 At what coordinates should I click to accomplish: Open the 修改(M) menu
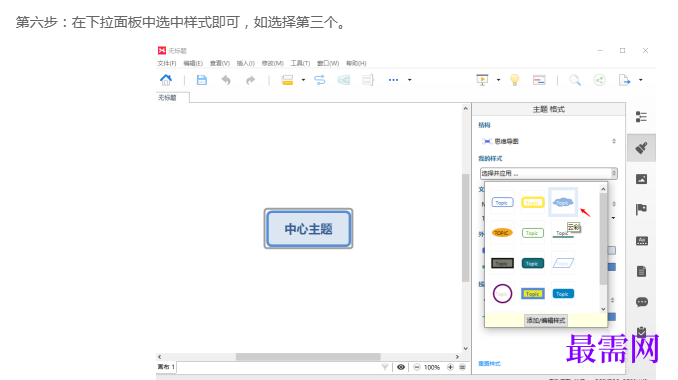point(272,63)
